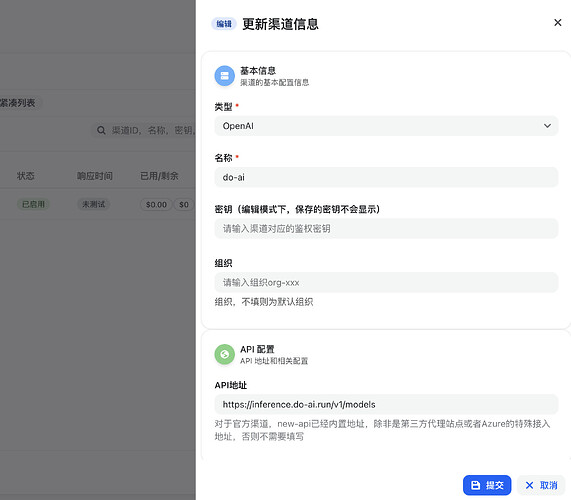Focus the 名称 field containing do-ai
This screenshot has width=571, height=500.
pos(386,177)
